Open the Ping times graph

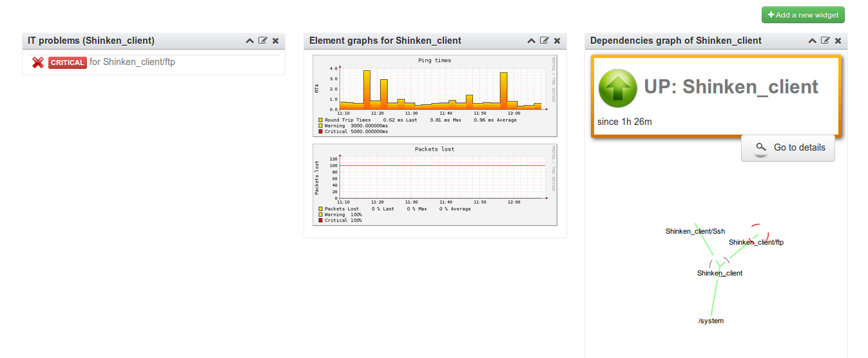coord(435,96)
